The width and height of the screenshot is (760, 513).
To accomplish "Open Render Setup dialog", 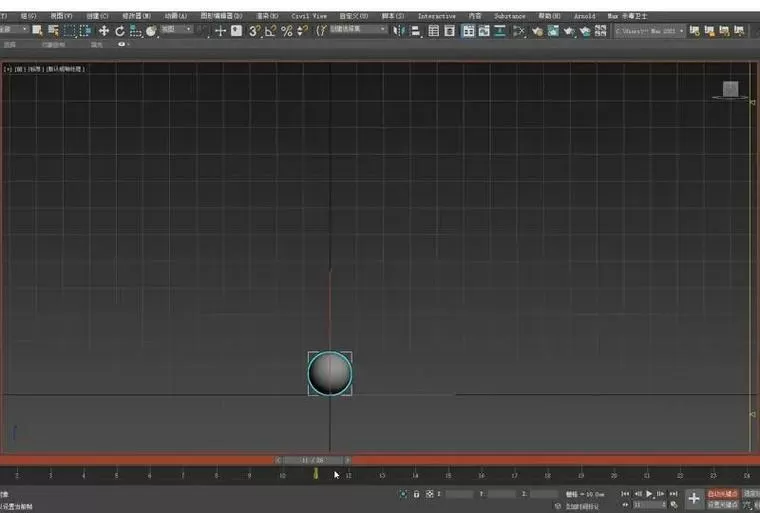I will [x=538, y=32].
